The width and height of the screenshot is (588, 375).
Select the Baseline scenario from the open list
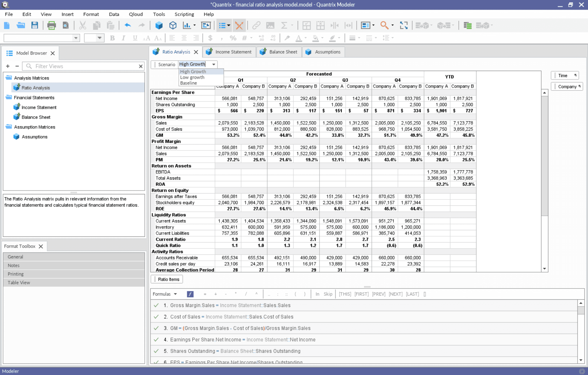point(188,83)
